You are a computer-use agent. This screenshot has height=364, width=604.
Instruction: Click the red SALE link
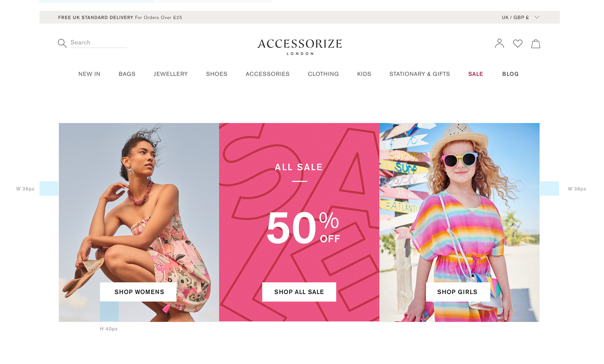point(475,74)
